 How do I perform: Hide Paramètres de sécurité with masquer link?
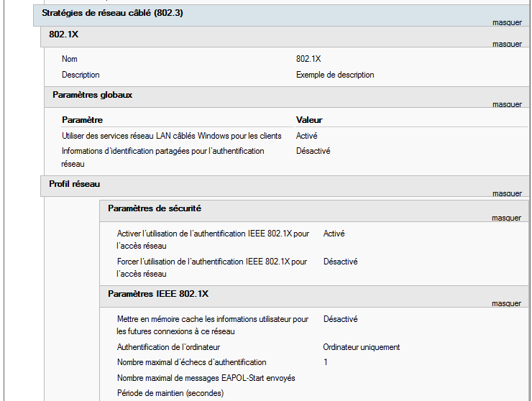tap(506, 218)
